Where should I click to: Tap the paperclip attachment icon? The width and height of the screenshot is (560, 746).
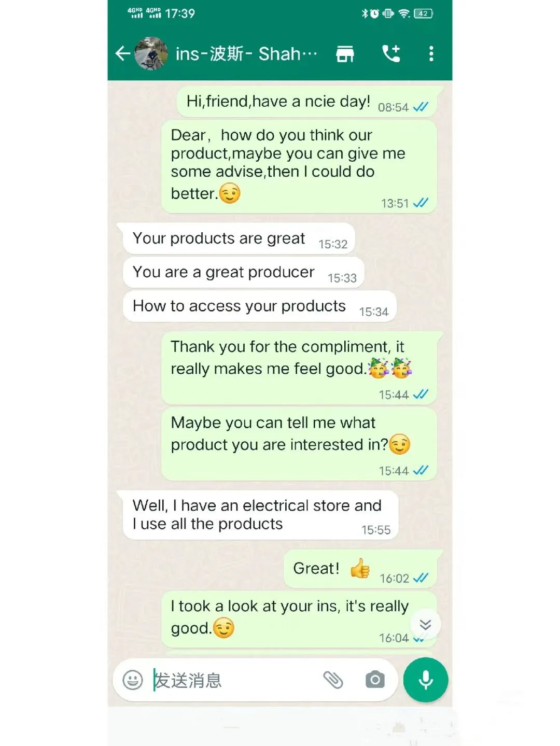coord(333,680)
